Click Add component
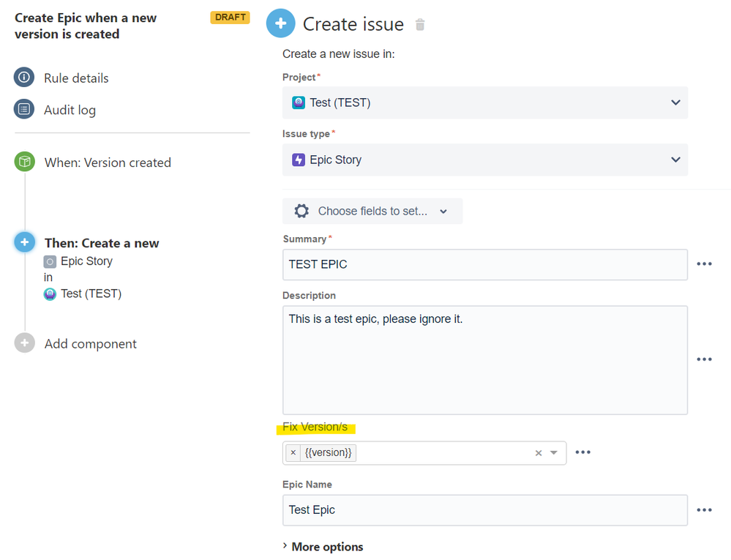 pyautogui.click(x=91, y=343)
